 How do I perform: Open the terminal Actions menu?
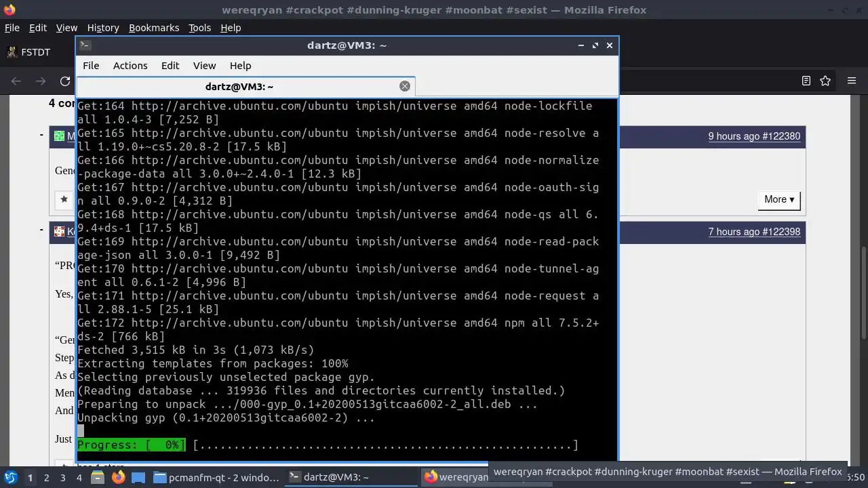click(x=130, y=66)
